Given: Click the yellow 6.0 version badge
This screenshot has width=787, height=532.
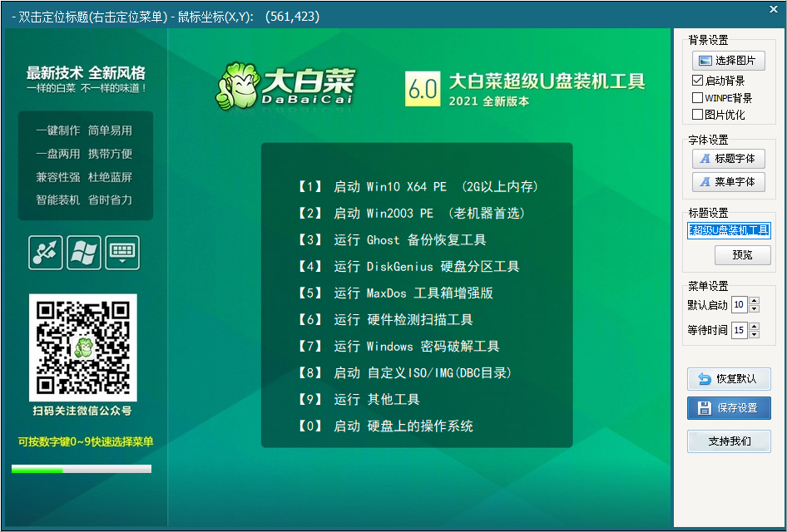Looking at the screenshot, I should click(423, 89).
